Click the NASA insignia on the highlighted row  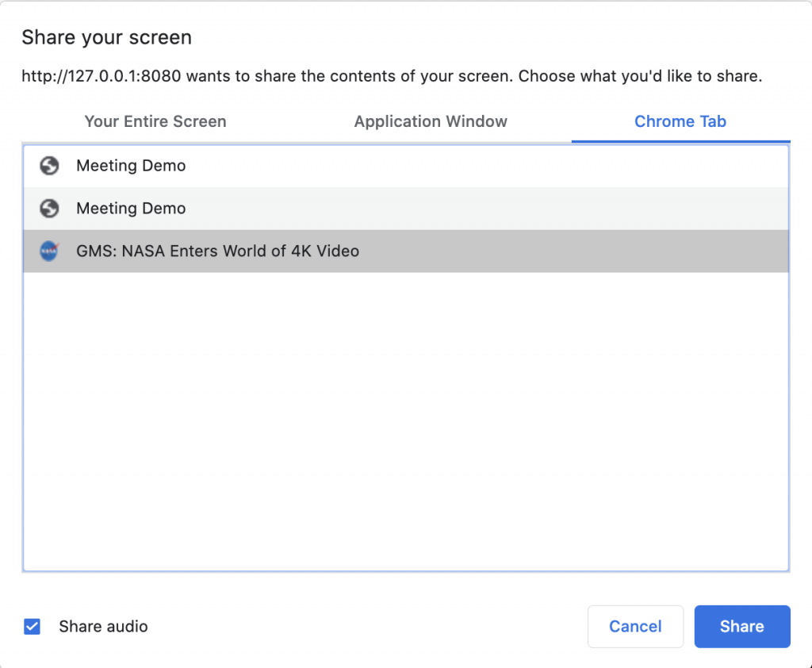(x=49, y=251)
